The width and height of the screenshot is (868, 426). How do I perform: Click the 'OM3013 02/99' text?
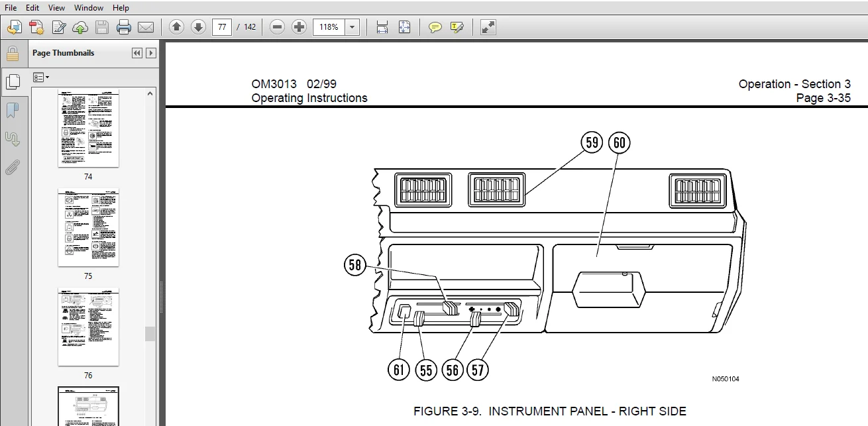(x=294, y=84)
